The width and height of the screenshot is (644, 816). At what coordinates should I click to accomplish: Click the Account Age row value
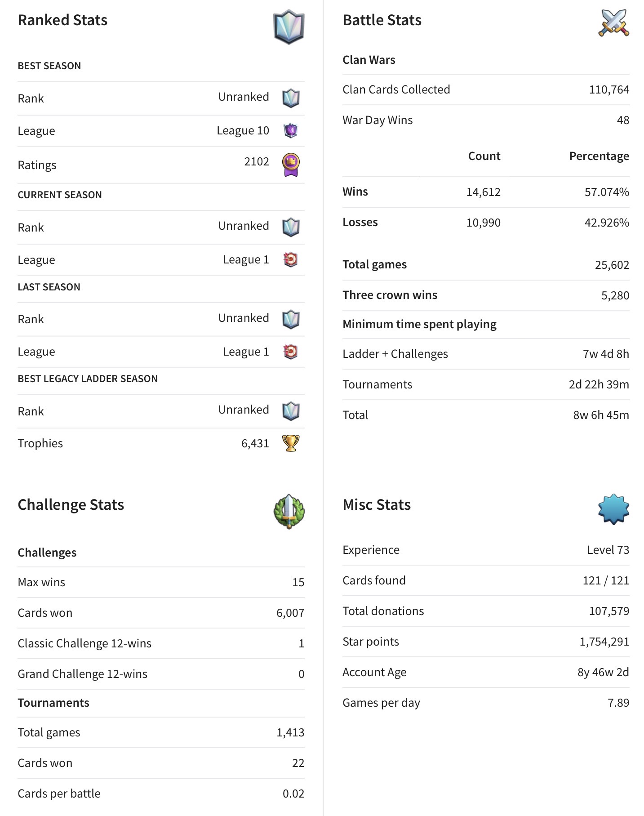pyautogui.click(x=603, y=672)
